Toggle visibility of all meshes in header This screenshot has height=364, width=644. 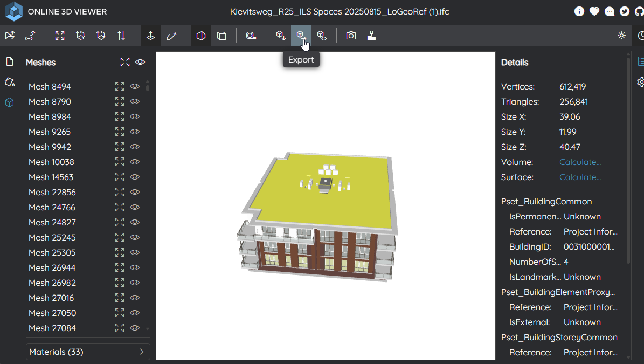click(140, 62)
